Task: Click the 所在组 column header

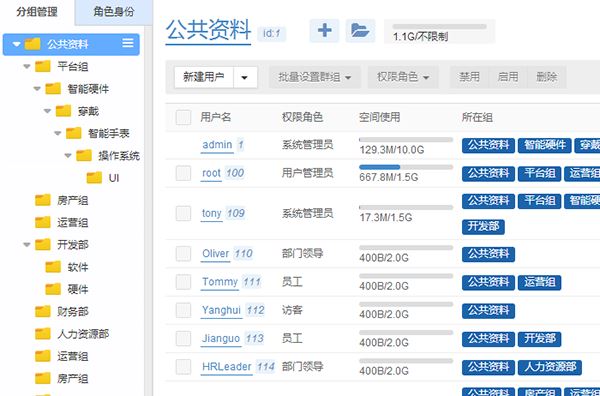Action: 477,117
